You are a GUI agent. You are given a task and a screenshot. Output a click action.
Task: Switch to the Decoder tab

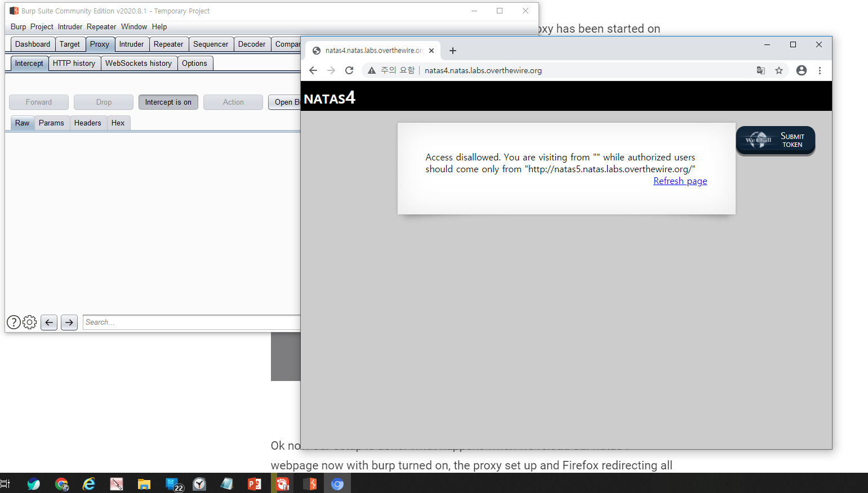(252, 44)
